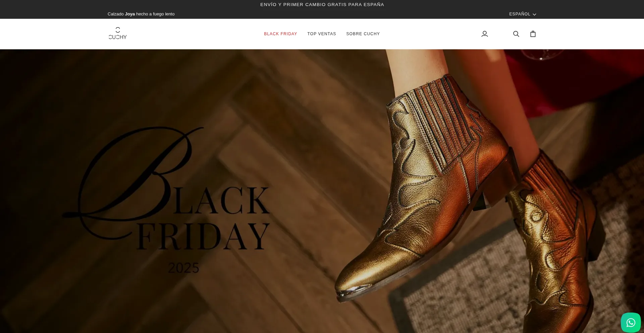Open the Black Friday 2025 hero banner

(x=322, y=191)
